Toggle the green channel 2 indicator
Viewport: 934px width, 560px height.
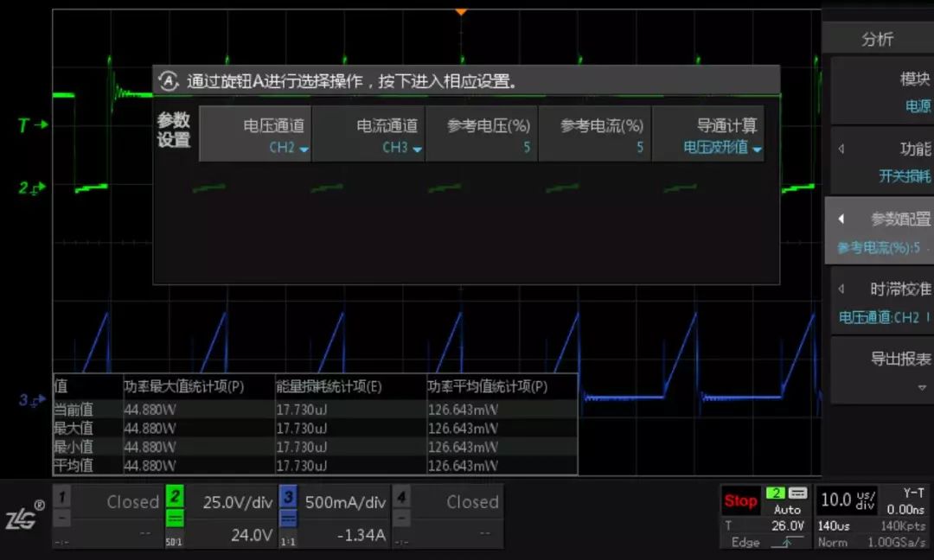coord(175,495)
